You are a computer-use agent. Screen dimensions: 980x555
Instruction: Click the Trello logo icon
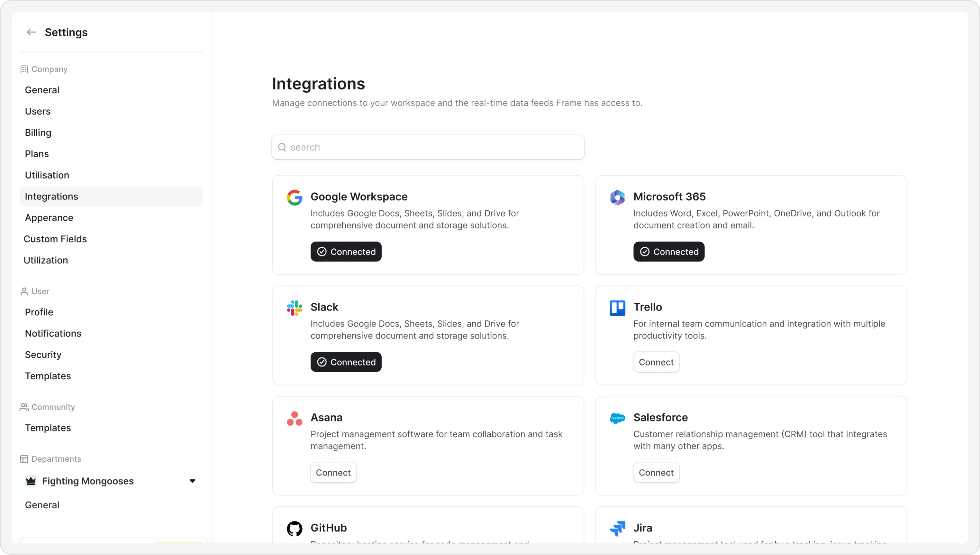[x=617, y=308]
